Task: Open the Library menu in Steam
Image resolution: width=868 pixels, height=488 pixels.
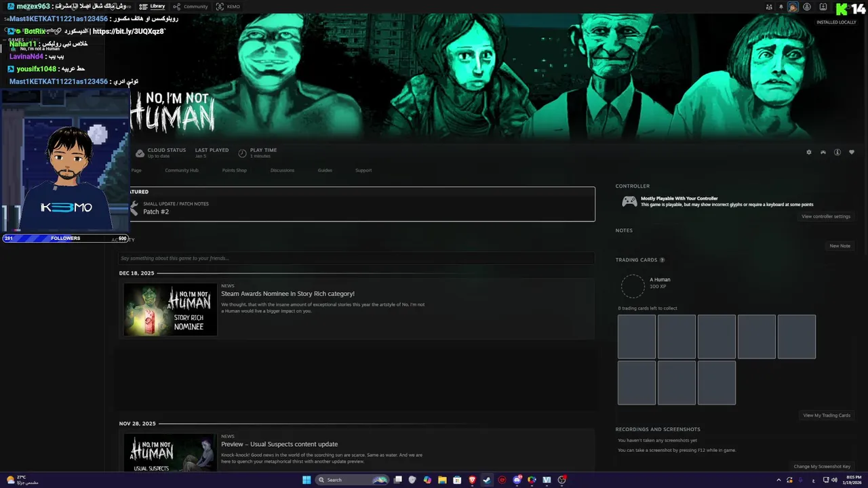Action: pos(153,6)
